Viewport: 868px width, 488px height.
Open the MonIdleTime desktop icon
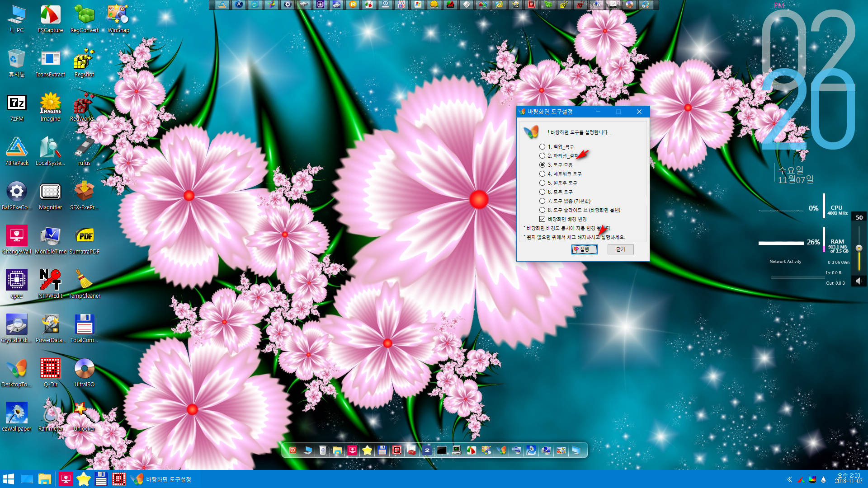click(50, 240)
